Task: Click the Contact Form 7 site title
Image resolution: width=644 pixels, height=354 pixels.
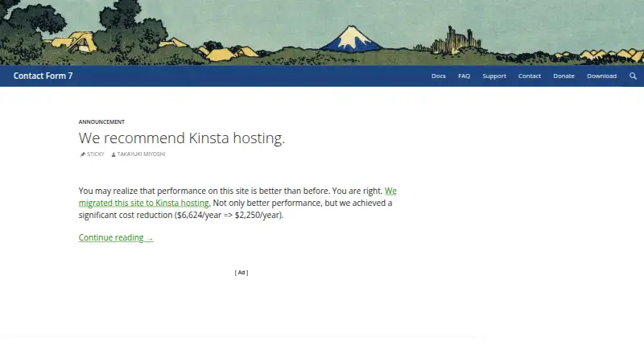Action: tap(43, 76)
